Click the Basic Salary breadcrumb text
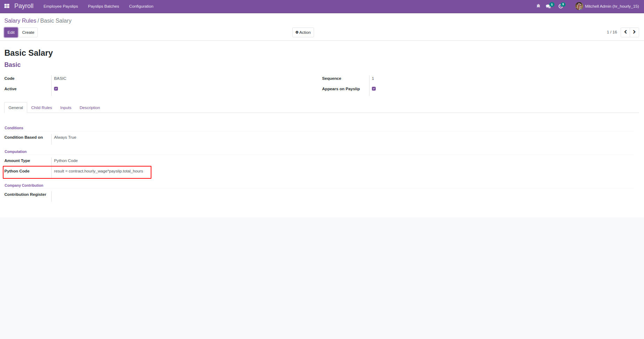This screenshot has width=644, height=339. pyautogui.click(x=56, y=21)
